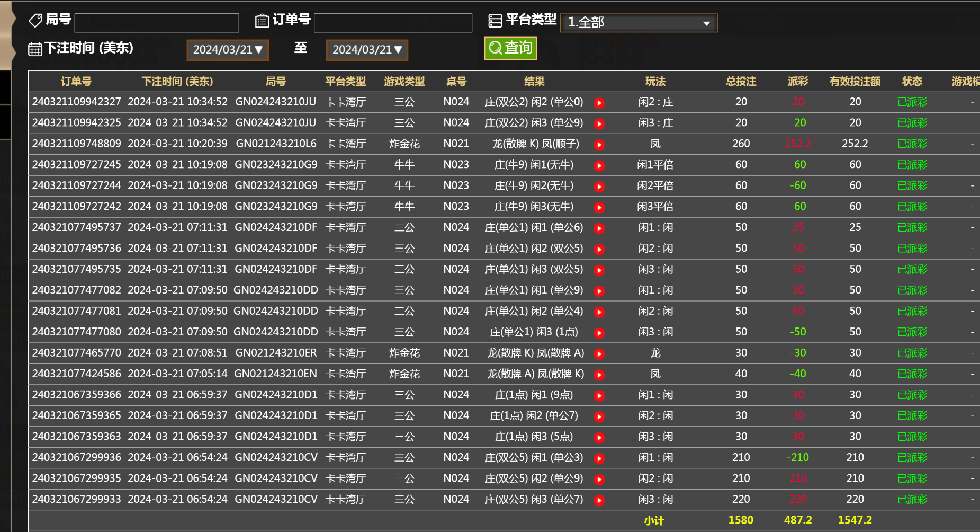This screenshot has width=980, height=532.
Task: Play replay of order 240321109748809
Action: coord(599,145)
